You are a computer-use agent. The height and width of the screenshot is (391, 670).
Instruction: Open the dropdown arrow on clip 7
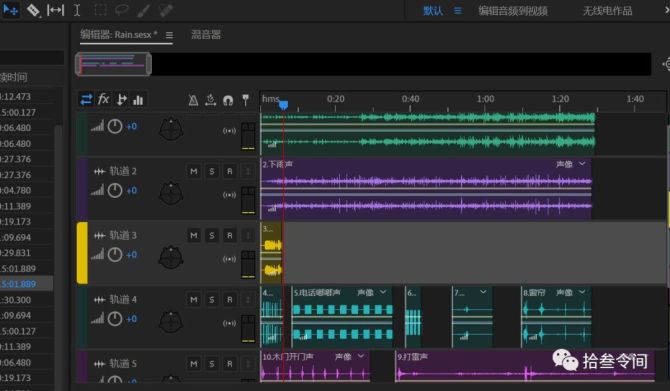(483, 292)
